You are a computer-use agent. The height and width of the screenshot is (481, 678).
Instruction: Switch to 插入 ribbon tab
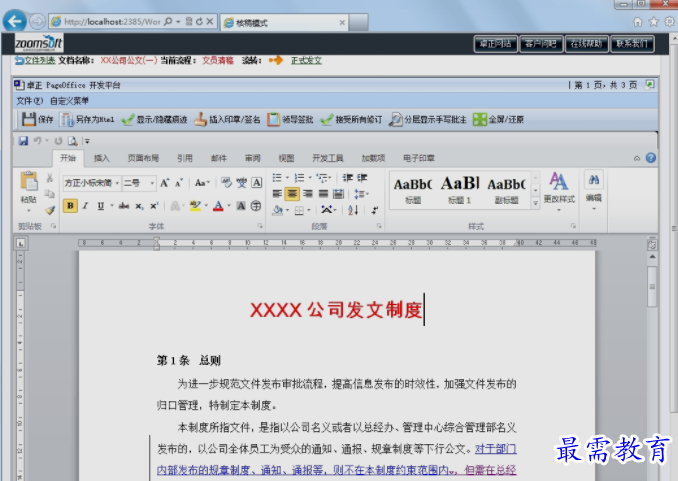102,158
